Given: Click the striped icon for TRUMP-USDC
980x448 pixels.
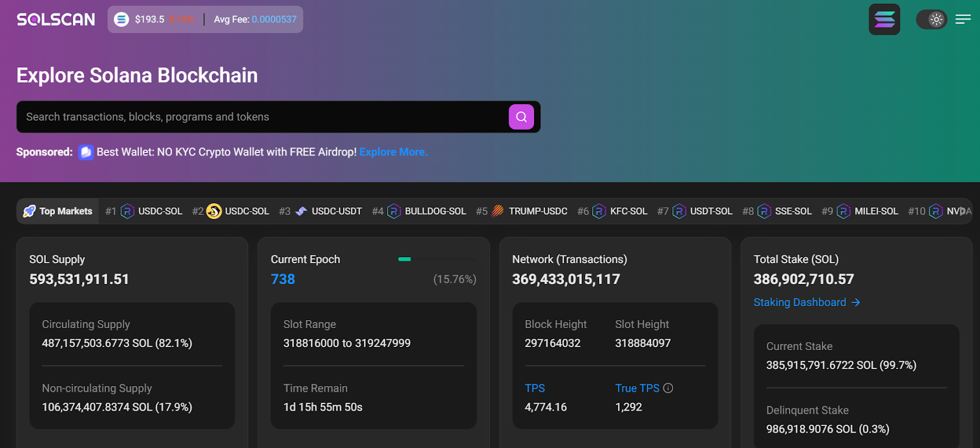Looking at the screenshot, I should pyautogui.click(x=497, y=211).
